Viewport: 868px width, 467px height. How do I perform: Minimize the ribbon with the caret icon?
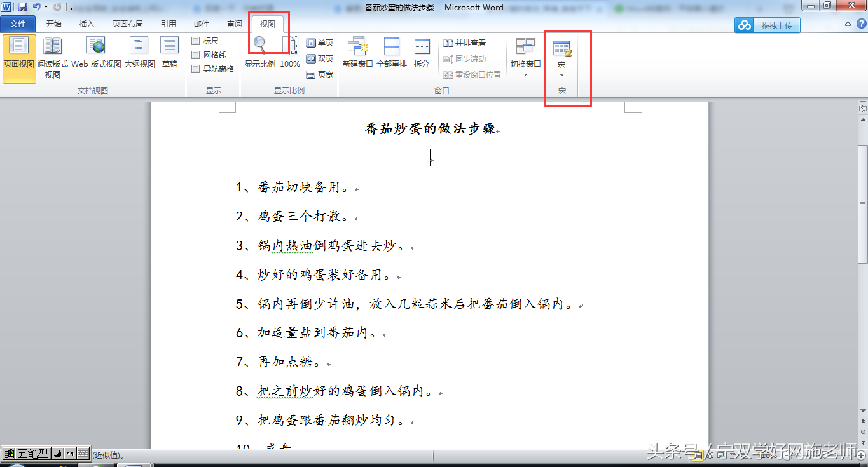coord(848,24)
